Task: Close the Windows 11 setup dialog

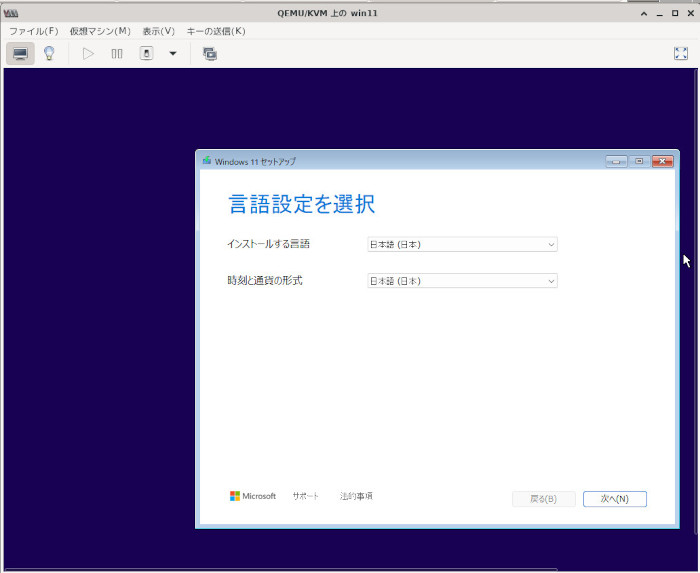Action: (662, 161)
